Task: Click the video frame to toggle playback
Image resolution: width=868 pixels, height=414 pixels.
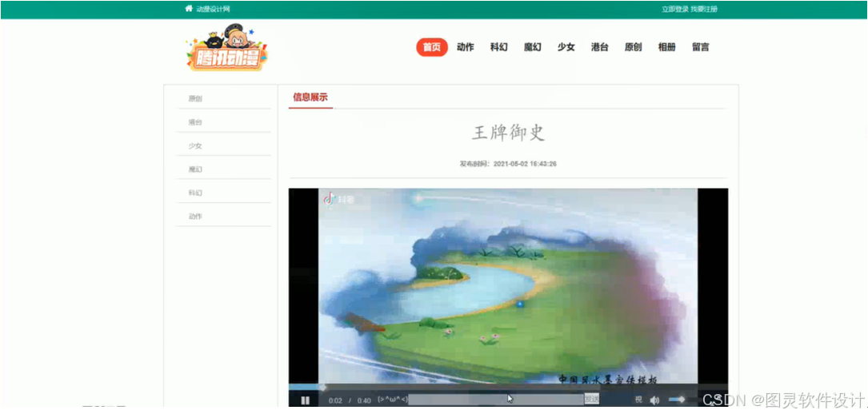Action: click(x=508, y=285)
